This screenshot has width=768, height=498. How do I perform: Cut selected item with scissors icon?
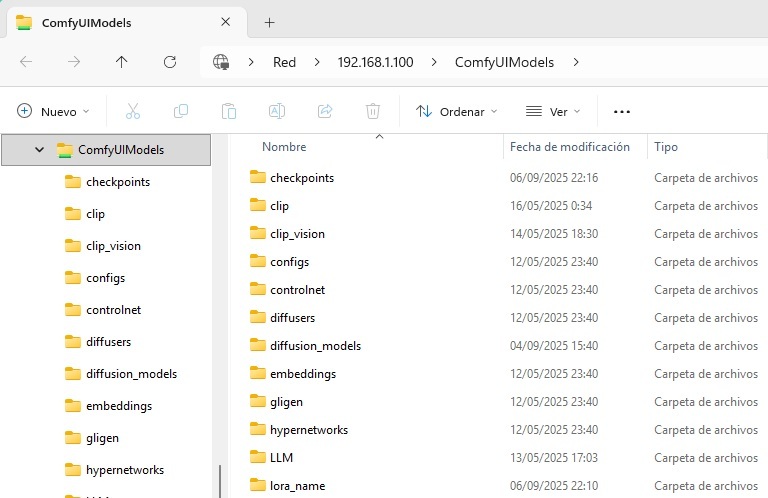point(133,111)
